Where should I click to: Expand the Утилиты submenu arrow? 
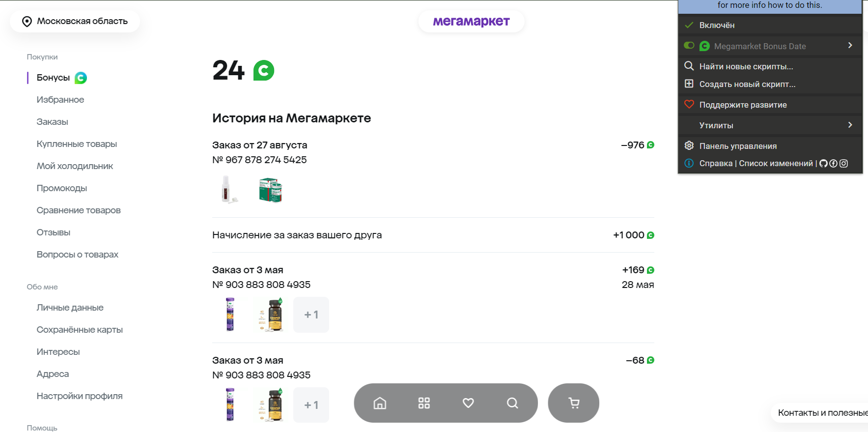[x=850, y=125]
